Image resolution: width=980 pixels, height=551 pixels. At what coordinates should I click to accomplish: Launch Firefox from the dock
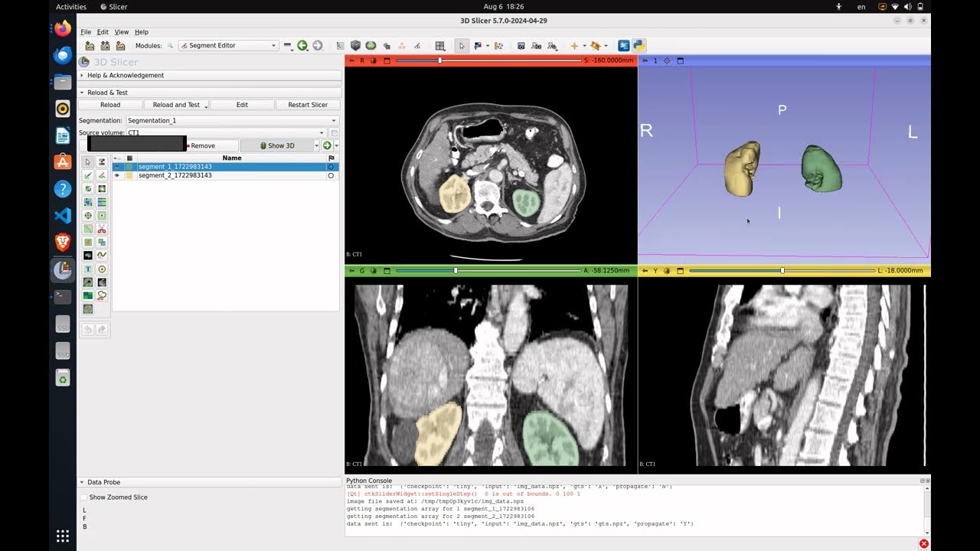[x=63, y=29]
